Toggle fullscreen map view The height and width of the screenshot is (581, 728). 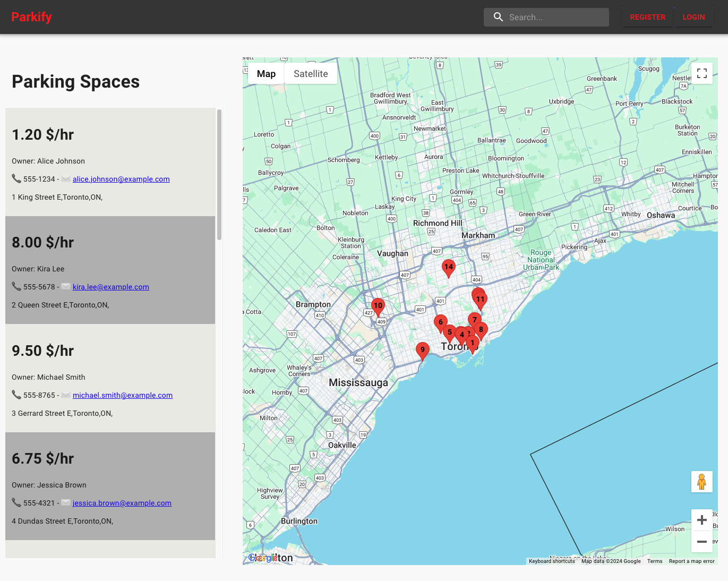(701, 73)
